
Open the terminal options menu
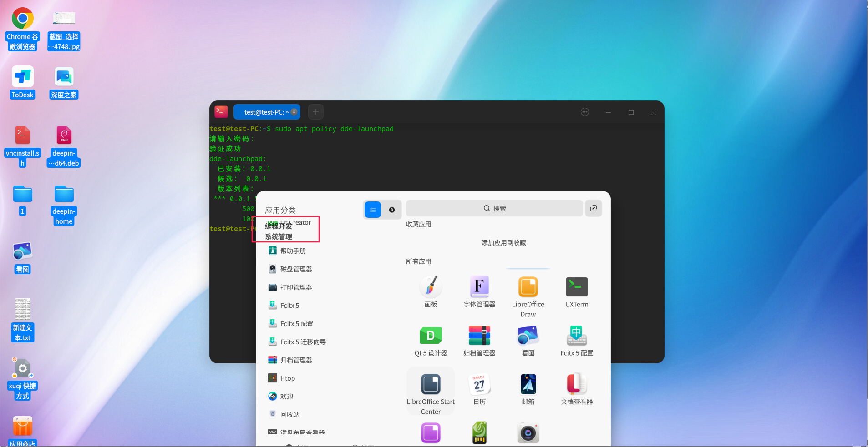click(585, 112)
